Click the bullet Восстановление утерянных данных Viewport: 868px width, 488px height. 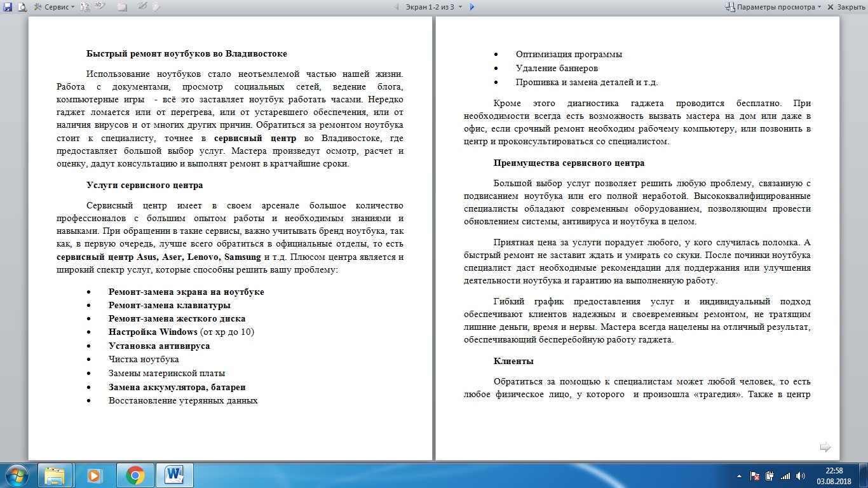(183, 401)
